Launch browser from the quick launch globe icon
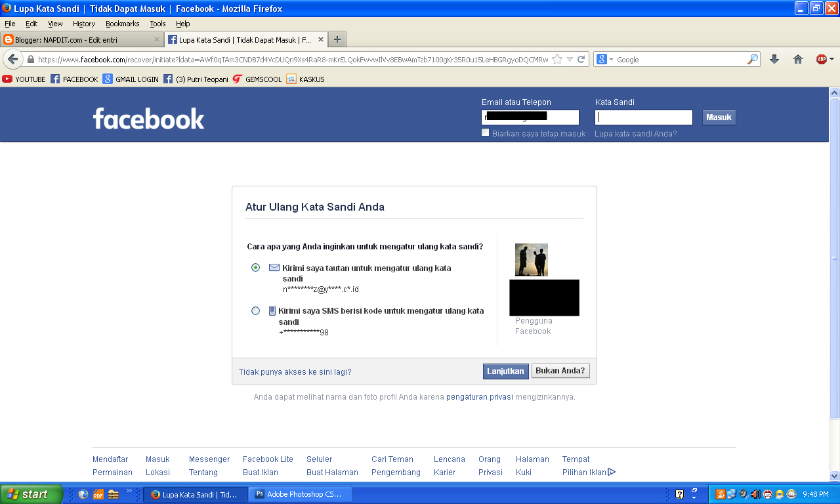The height and width of the screenshot is (504, 840). click(x=83, y=494)
